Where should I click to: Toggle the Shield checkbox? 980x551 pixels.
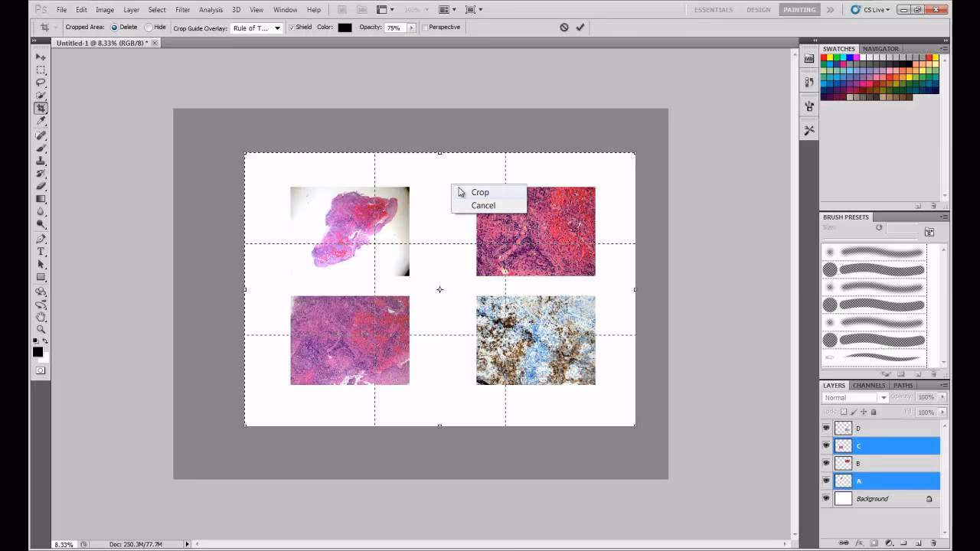(292, 28)
